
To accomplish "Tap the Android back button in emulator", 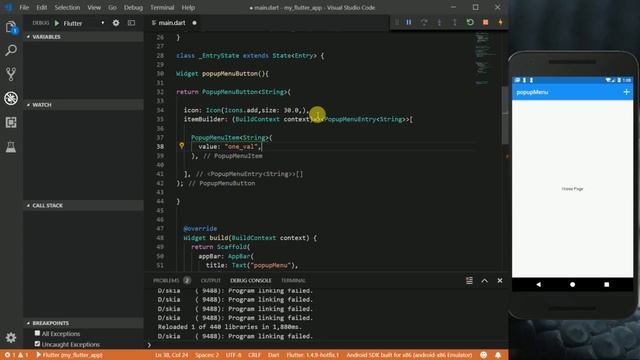I will (538, 284).
